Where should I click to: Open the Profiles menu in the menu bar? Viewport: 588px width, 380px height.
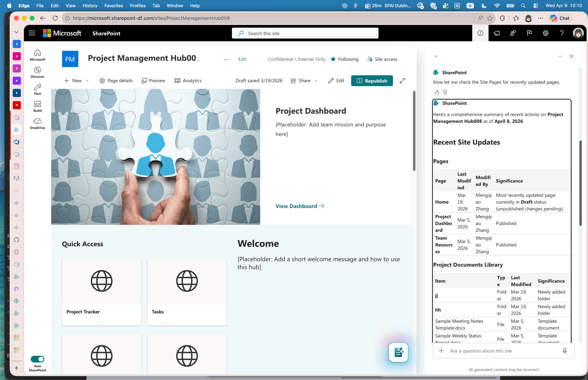pos(138,6)
